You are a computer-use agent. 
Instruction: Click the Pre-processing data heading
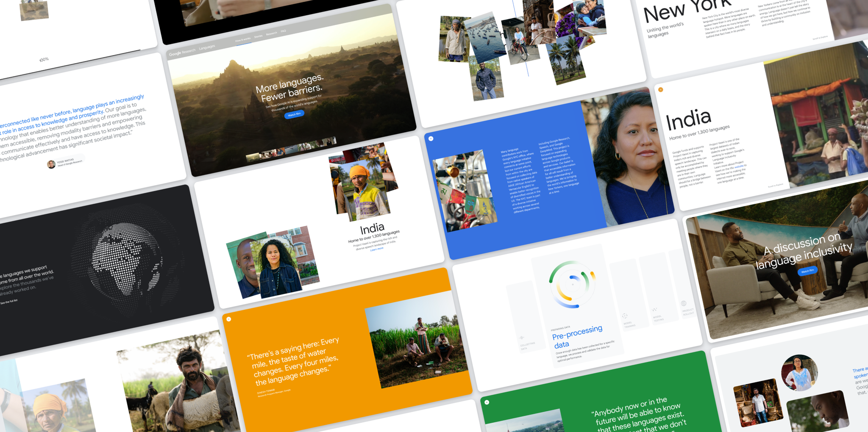[x=577, y=337]
